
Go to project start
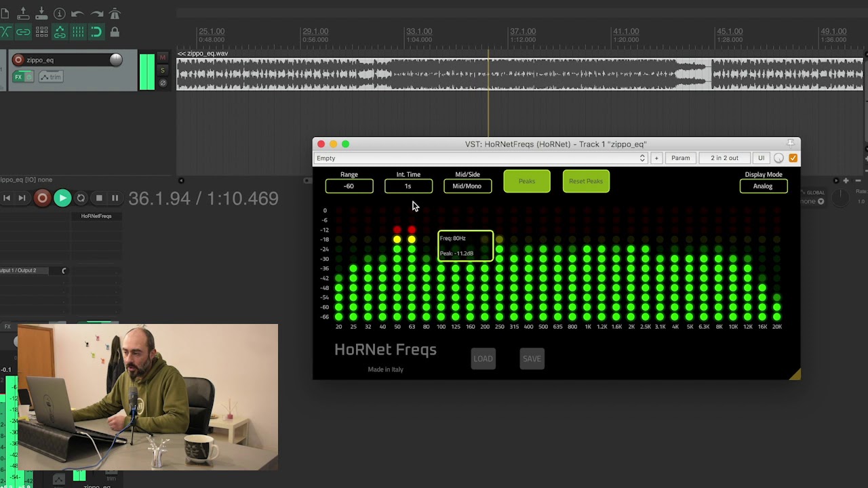[x=7, y=198]
